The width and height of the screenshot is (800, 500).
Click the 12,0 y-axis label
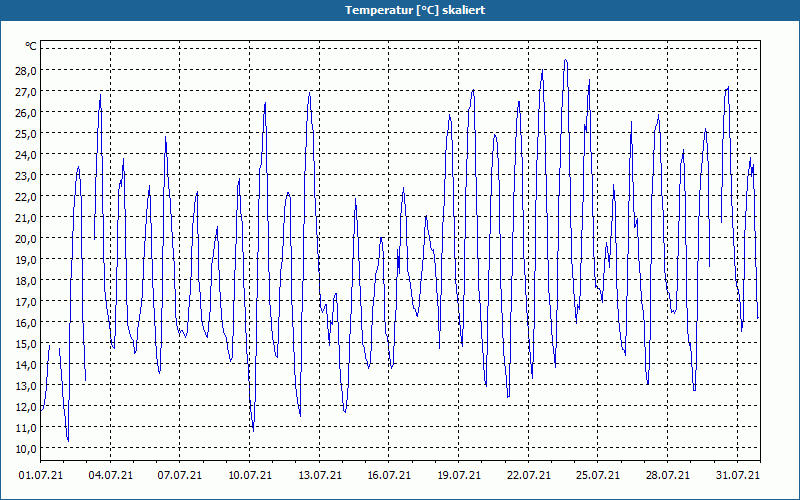[x=26, y=407]
